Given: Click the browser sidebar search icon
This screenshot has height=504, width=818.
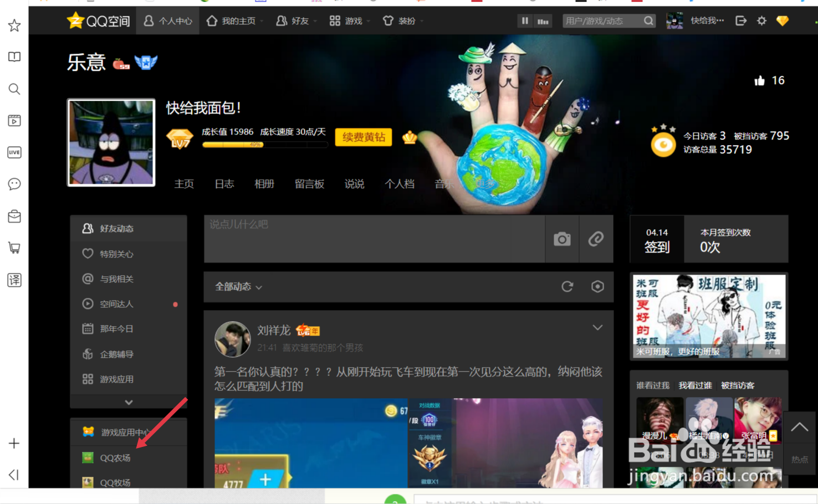Looking at the screenshot, I should point(14,89).
